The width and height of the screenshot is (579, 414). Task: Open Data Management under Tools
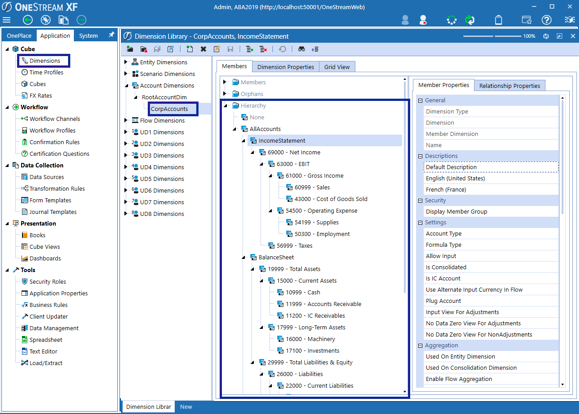click(54, 328)
